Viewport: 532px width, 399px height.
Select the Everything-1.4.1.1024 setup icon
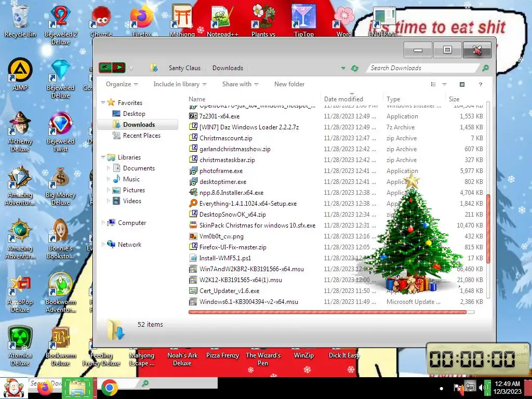pyautogui.click(x=193, y=203)
